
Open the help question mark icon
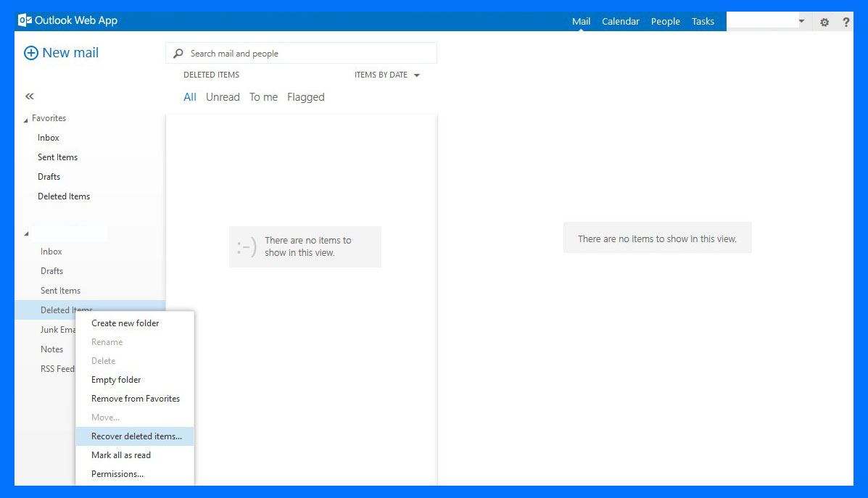tap(846, 22)
